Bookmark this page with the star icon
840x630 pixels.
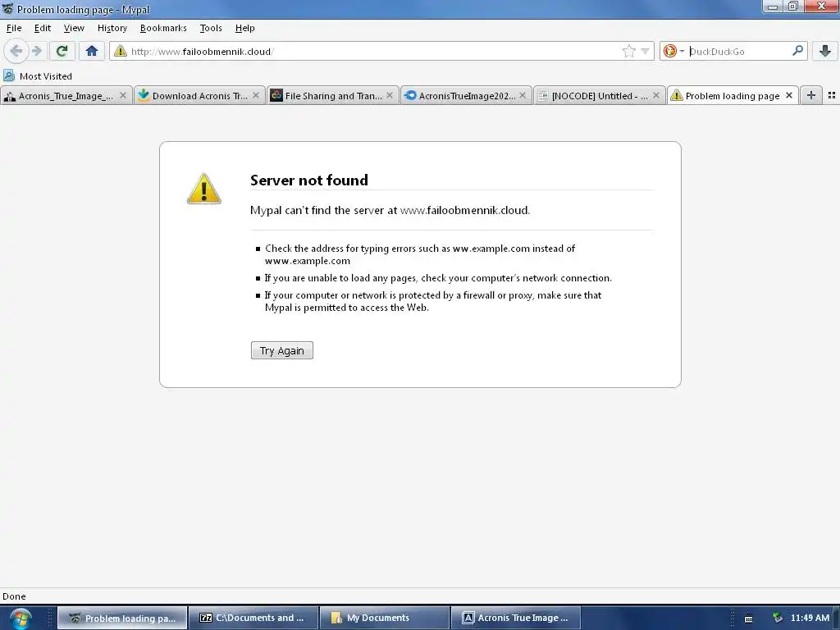(629, 51)
